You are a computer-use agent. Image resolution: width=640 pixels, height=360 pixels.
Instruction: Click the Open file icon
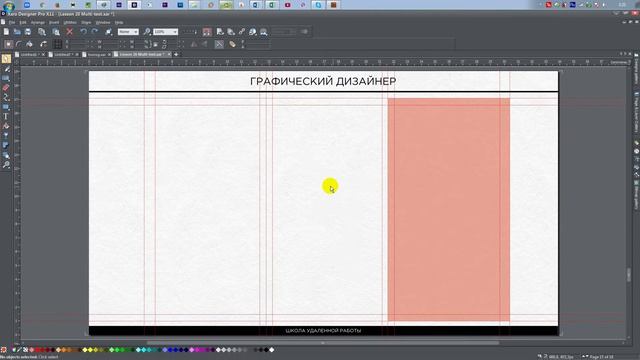point(17,32)
